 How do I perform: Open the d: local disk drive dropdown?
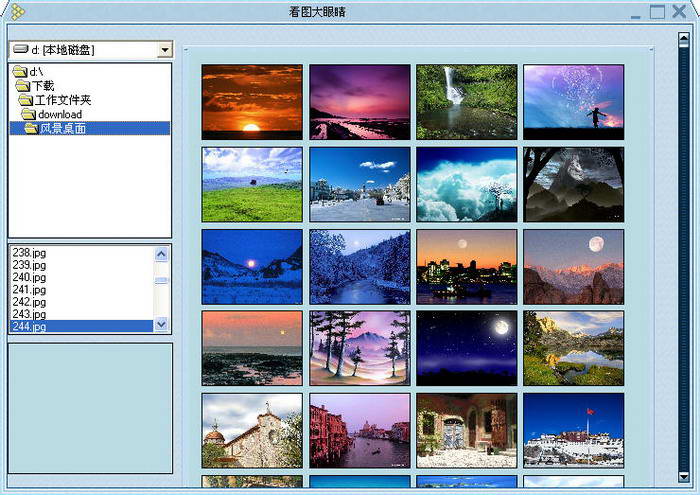(x=164, y=50)
